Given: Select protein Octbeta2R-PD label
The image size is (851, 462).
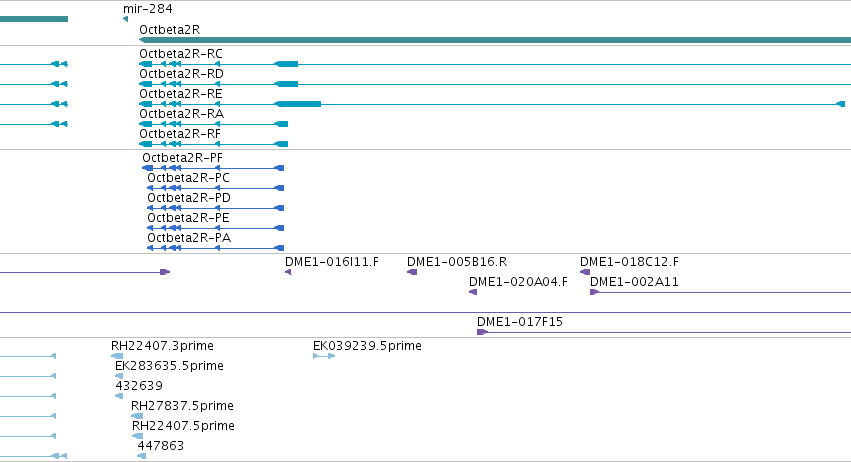Looking at the screenshot, I should pos(189,198).
